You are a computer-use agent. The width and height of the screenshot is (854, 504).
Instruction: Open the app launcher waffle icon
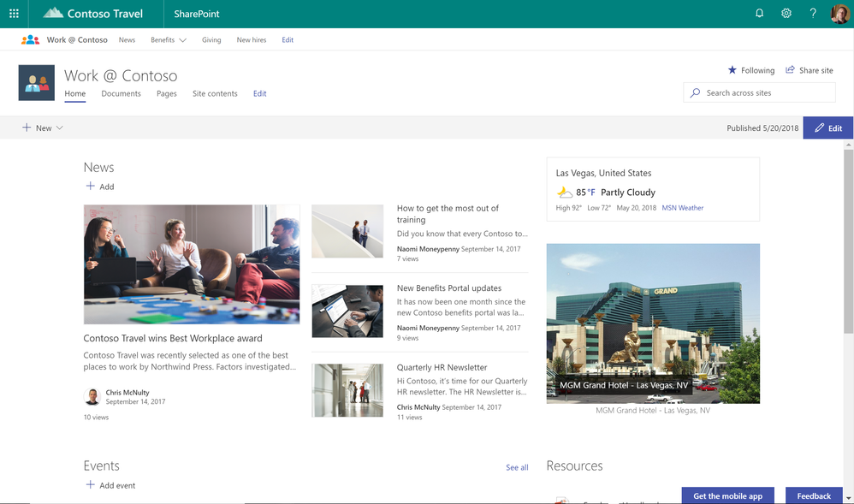pyautogui.click(x=14, y=14)
